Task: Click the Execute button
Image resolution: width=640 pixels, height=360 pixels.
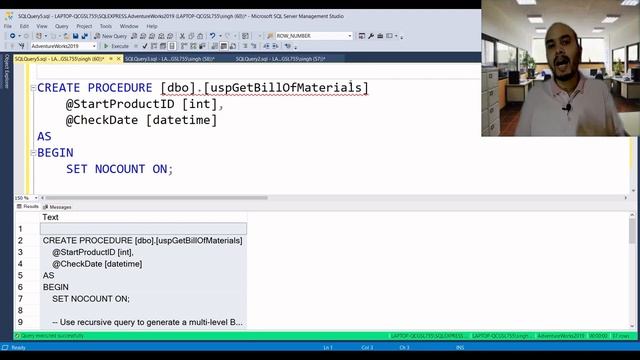Action: pos(116,46)
